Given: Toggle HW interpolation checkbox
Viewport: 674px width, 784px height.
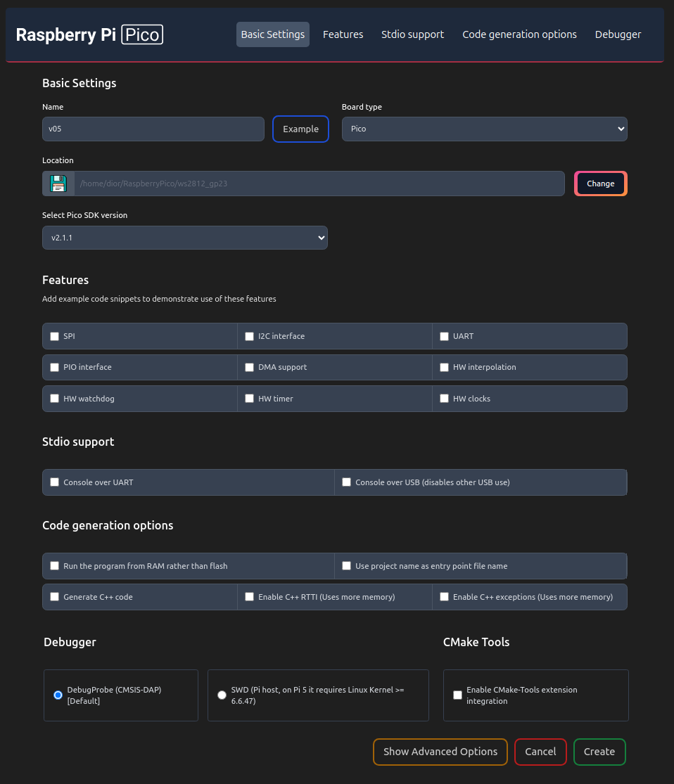Looking at the screenshot, I should [444, 368].
